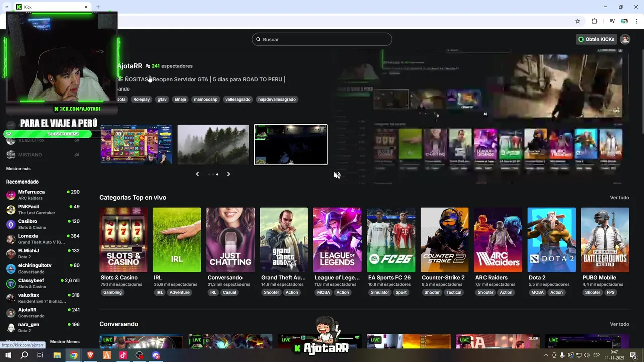Go to the previous carousel slide arrow
644x362 pixels.
pyautogui.click(x=197, y=174)
